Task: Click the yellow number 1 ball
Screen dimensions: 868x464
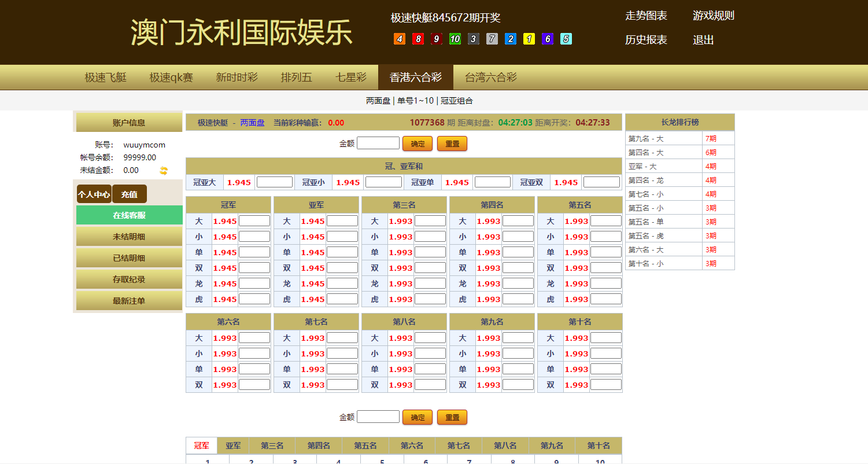Action: 529,39
